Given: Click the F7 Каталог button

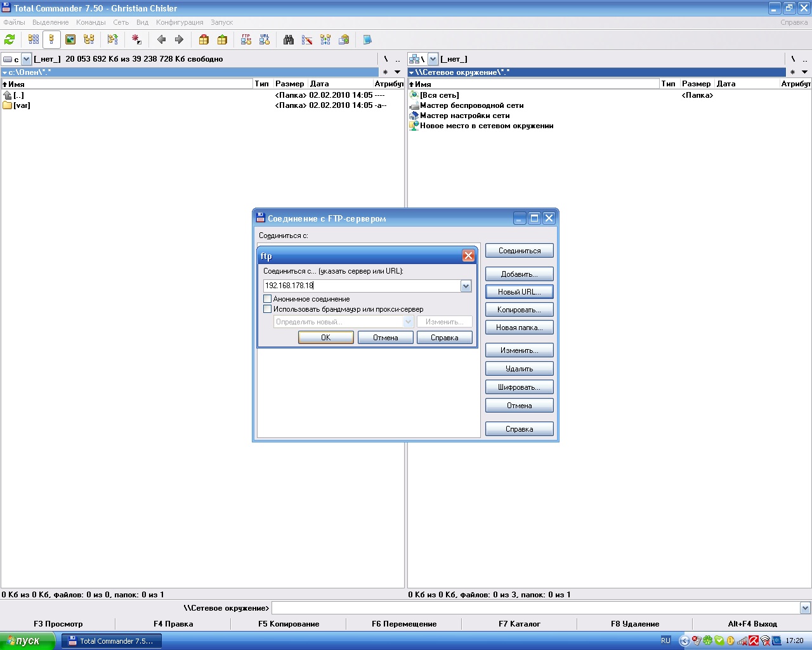Looking at the screenshot, I should 520,624.
